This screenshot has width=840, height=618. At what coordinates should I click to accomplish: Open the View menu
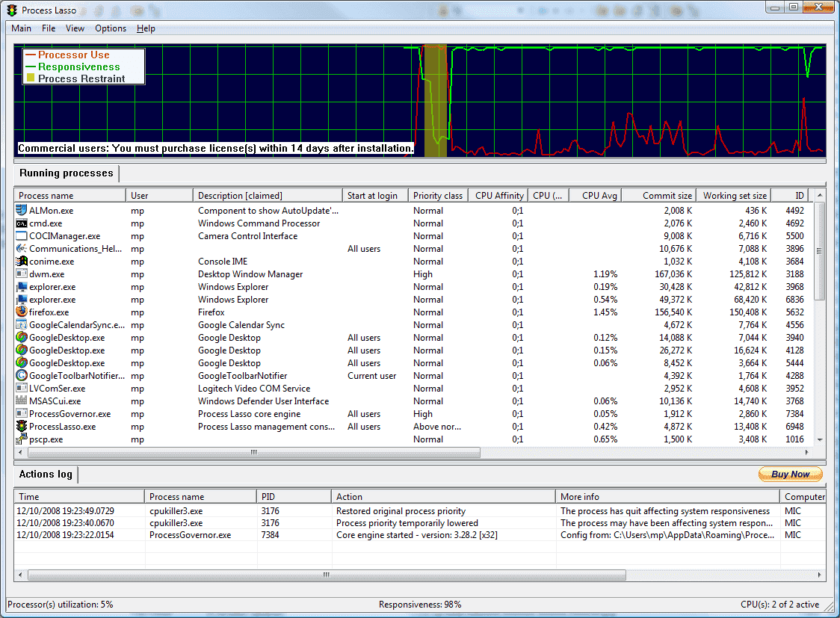75,28
